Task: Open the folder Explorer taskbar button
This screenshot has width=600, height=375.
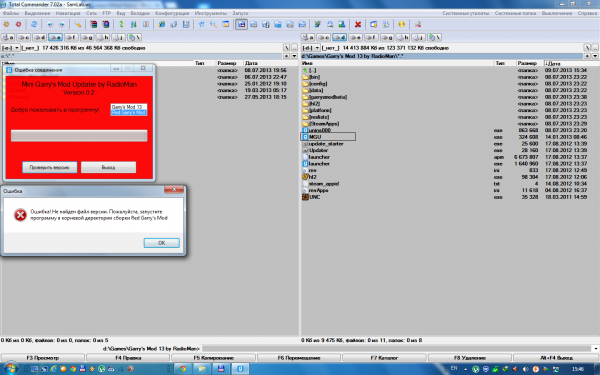Action: (202, 369)
